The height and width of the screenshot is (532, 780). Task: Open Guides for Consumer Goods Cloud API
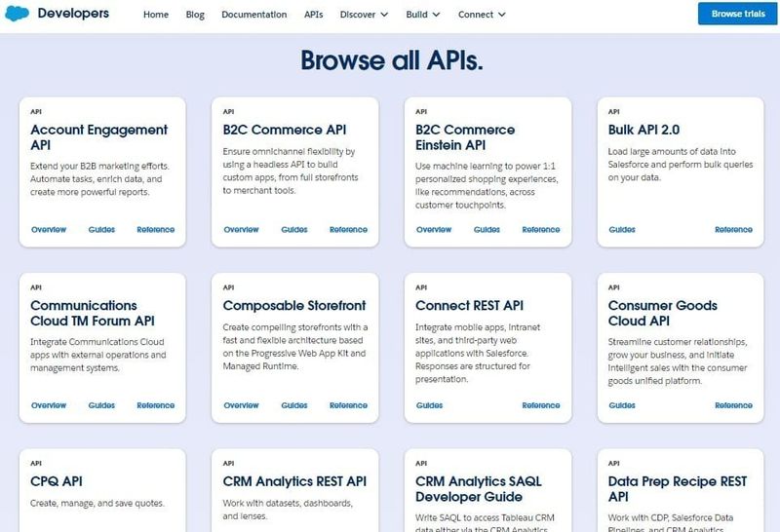[x=622, y=405]
